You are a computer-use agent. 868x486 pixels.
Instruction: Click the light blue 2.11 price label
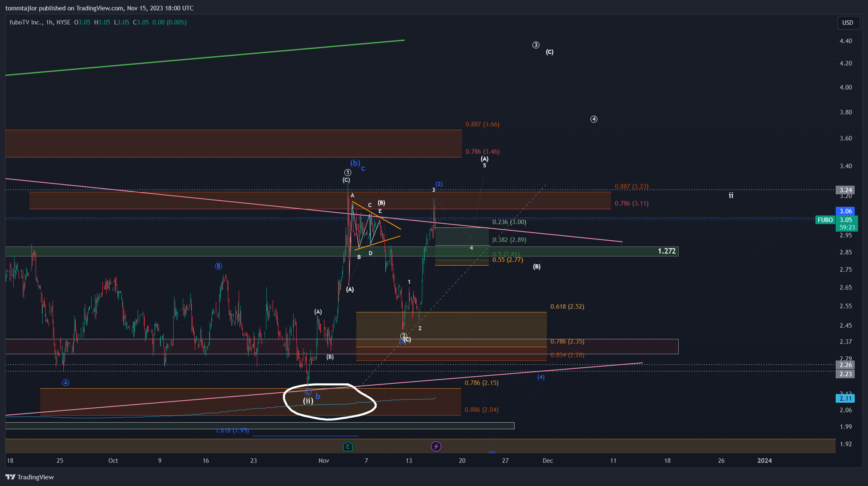(x=846, y=399)
